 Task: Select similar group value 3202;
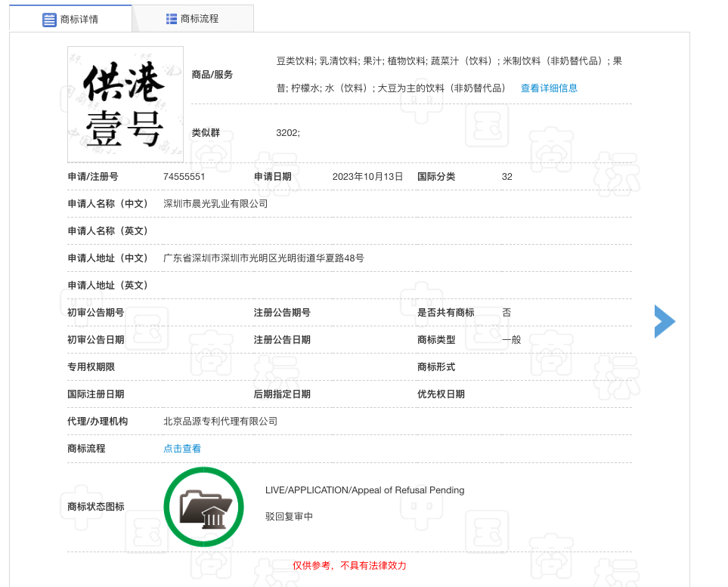[288, 133]
